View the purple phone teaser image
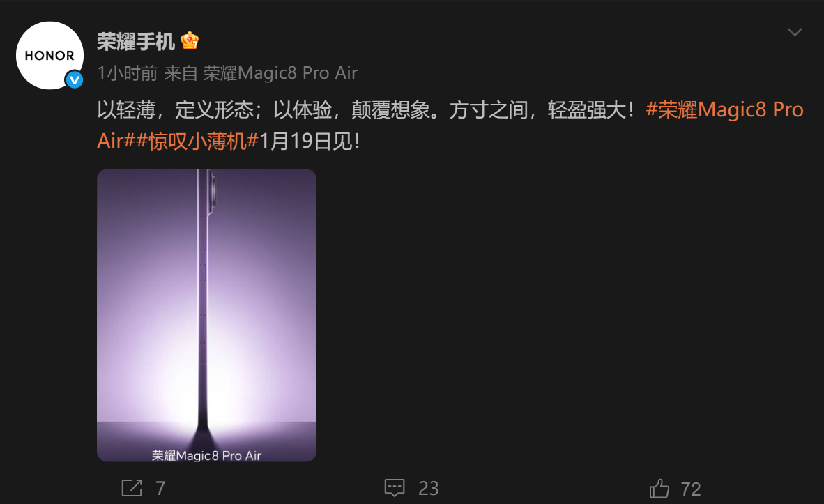Image resolution: width=824 pixels, height=504 pixels. 206,315
